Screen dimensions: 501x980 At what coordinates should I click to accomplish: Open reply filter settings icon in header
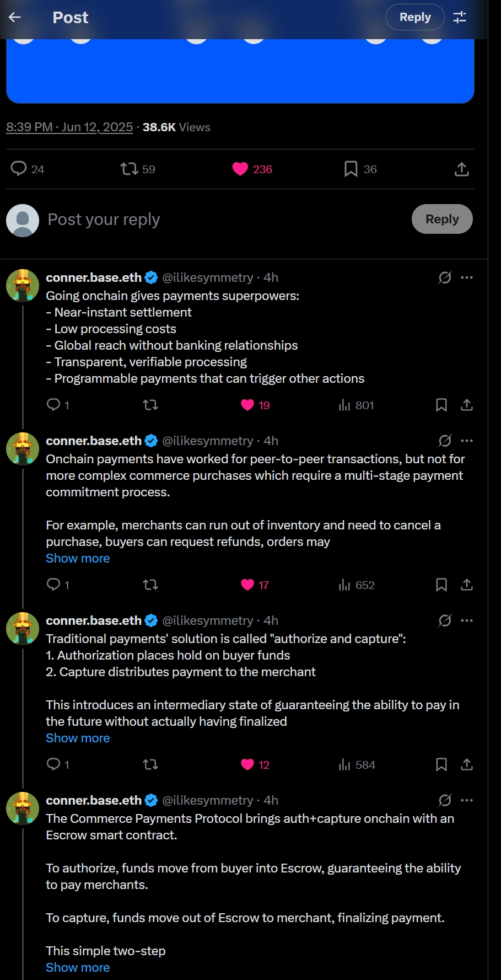460,17
